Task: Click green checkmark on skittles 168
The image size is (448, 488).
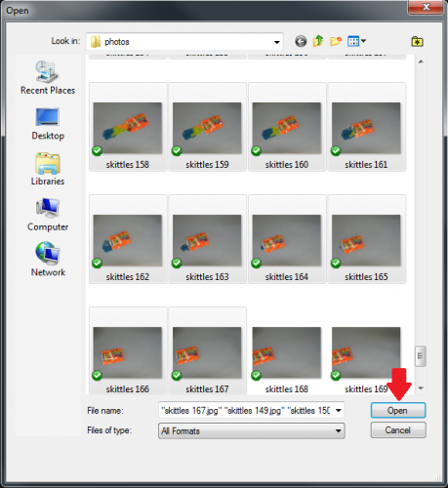Action: (x=256, y=375)
